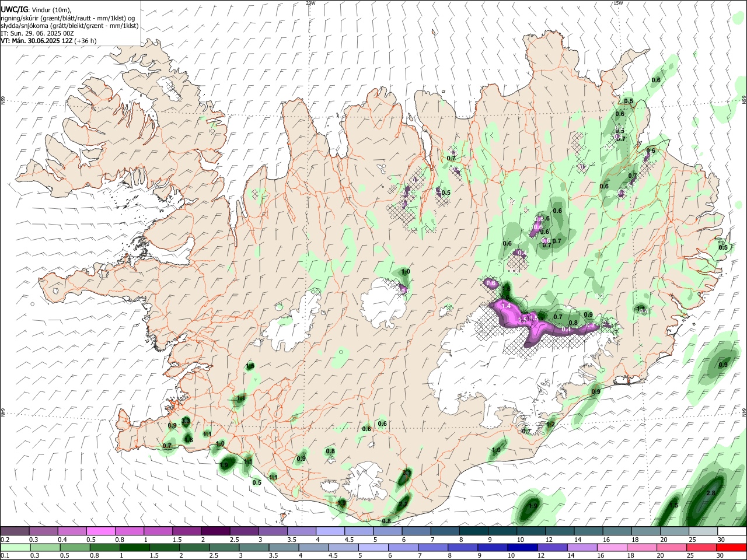Select the lavender 14–16 swatch, lower legend
The height and width of the screenshot is (560, 747).
click(x=582, y=548)
